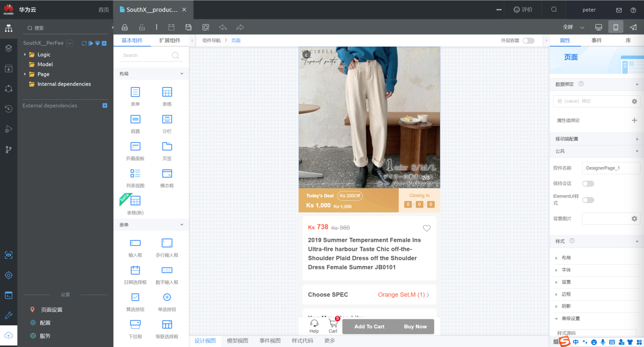The height and width of the screenshot is (347, 644).
Task: Toggle the 外层容器 switch
Action: pos(528,41)
